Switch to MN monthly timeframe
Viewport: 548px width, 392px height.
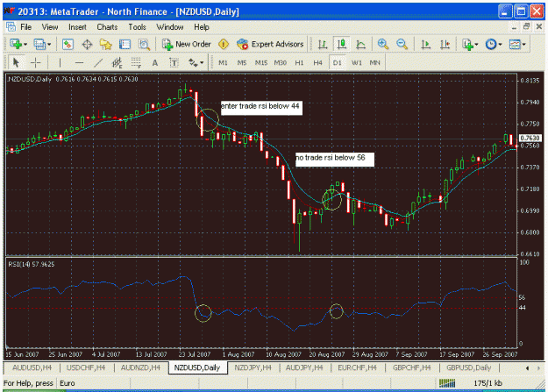[x=374, y=63]
